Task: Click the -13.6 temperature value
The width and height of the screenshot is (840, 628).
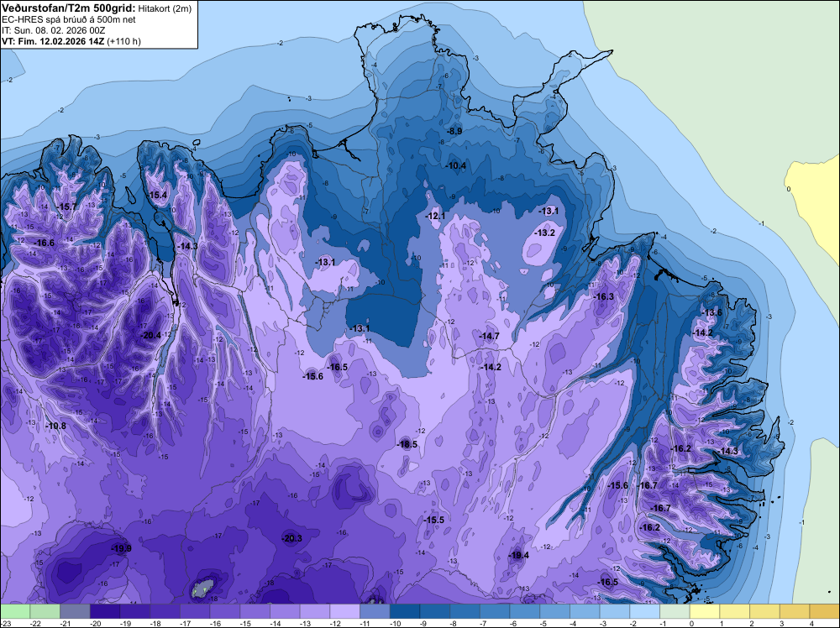Action: [x=712, y=312]
